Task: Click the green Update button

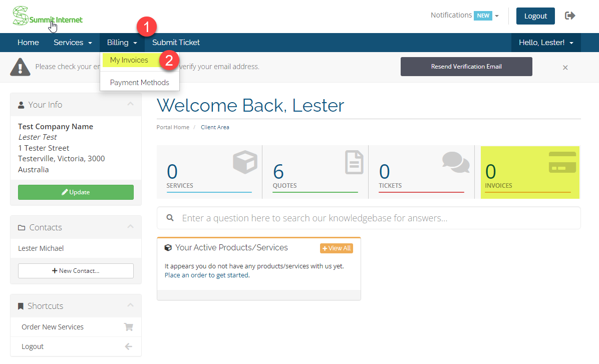Action: click(x=76, y=192)
